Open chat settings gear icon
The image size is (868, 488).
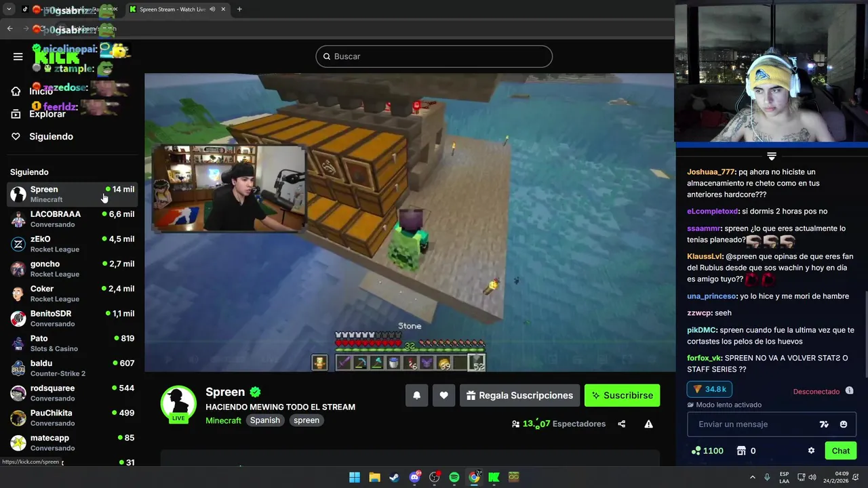click(811, 451)
